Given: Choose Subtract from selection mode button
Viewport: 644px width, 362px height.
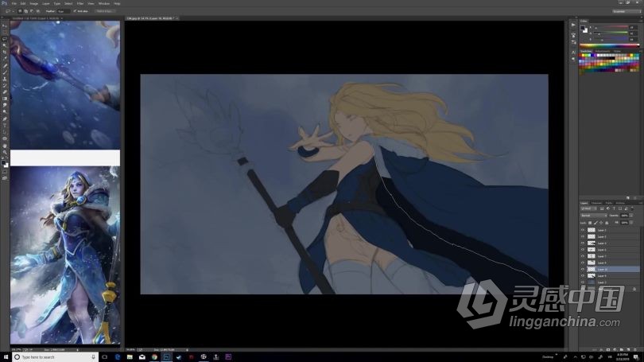Looking at the screenshot, I should tap(32, 11).
